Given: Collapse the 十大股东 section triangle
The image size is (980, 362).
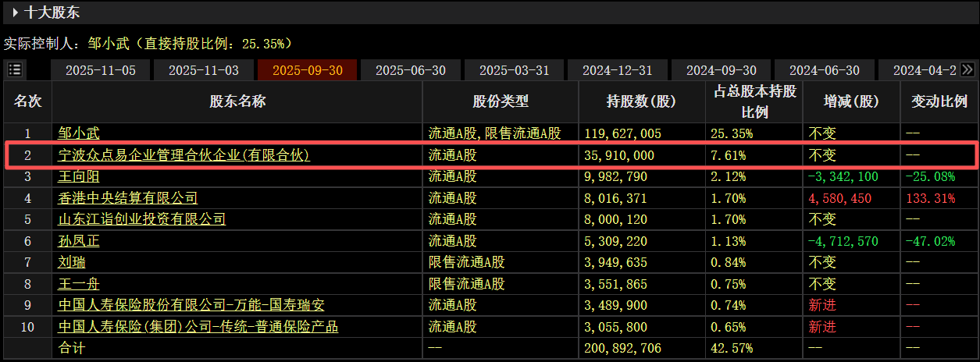Looking at the screenshot, I should click(15, 12).
